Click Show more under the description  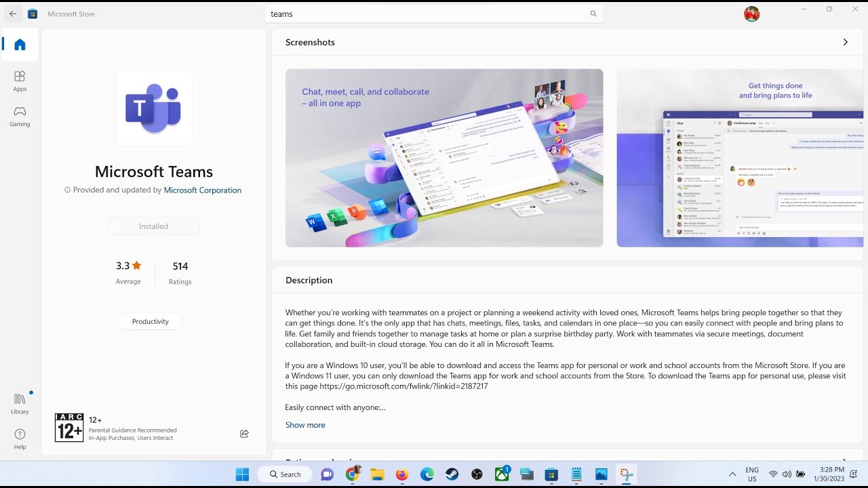coord(305,425)
